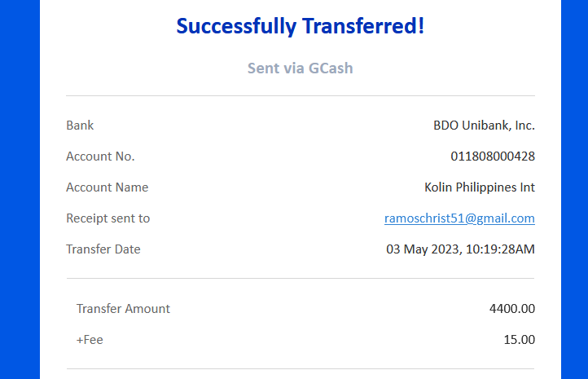Open the ramoschrist51@gmail.com email link
588x379 pixels.
click(459, 218)
